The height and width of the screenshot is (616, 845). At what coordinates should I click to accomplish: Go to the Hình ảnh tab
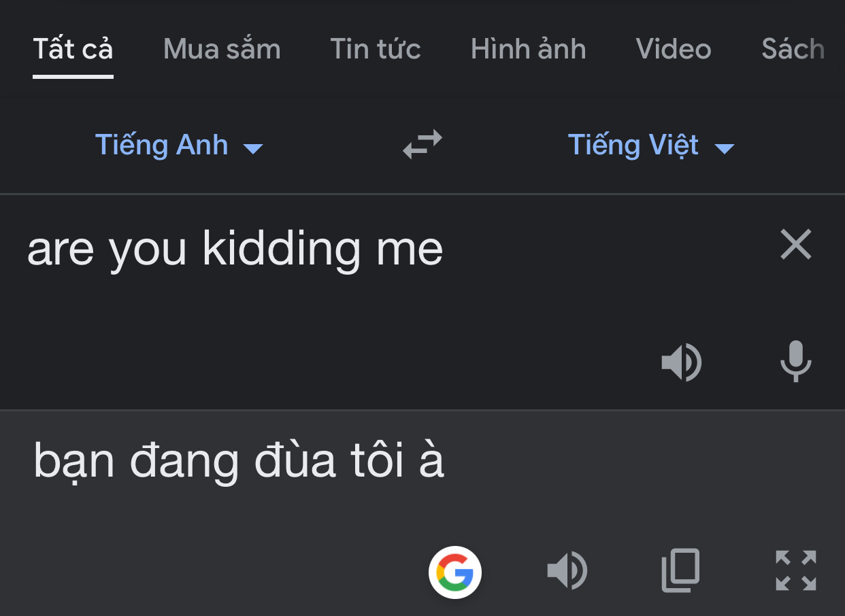pyautogui.click(x=528, y=49)
